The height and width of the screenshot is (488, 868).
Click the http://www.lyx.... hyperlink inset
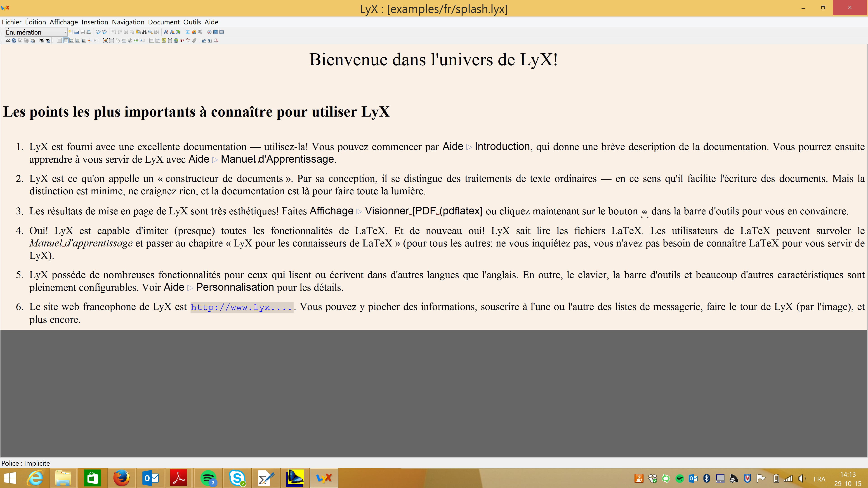(242, 307)
